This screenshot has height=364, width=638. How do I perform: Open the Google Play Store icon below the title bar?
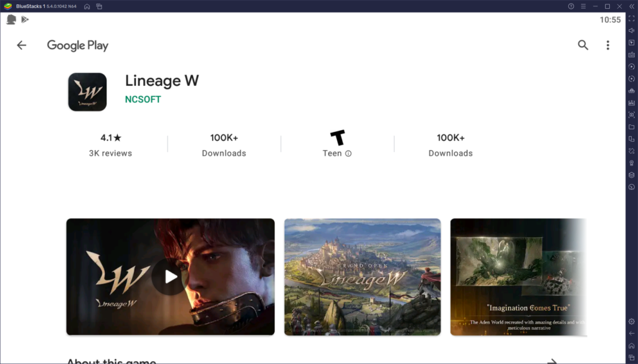(x=25, y=19)
